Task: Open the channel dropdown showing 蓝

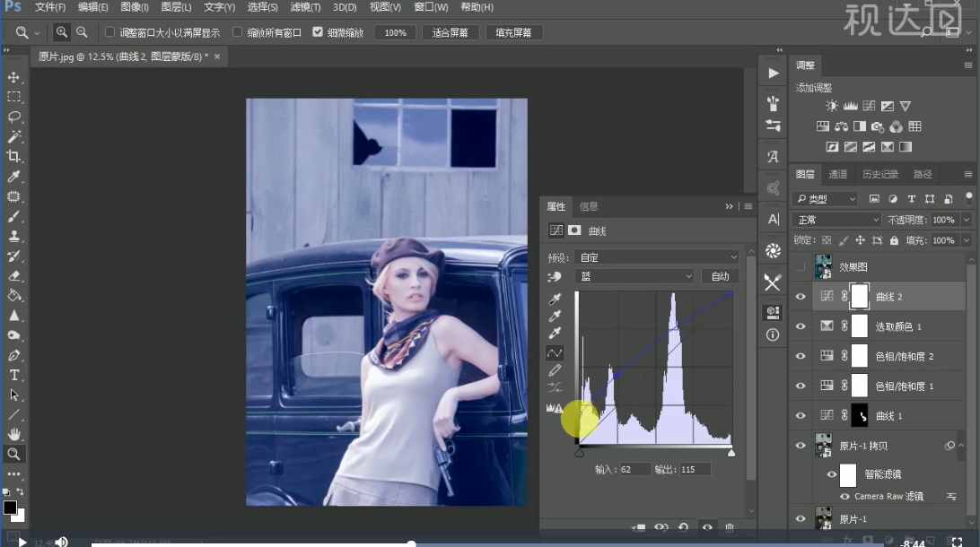Action: [x=635, y=276]
